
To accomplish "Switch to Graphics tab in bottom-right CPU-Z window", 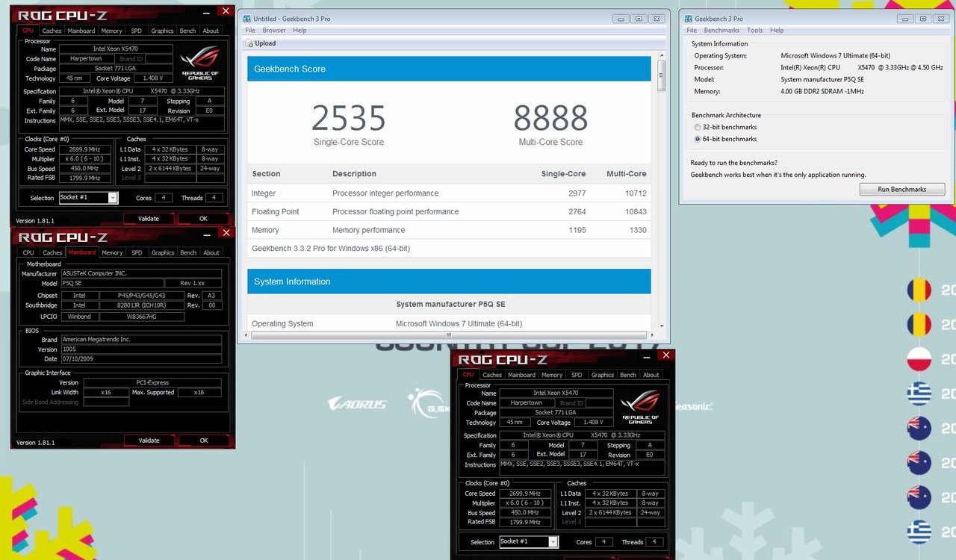I will click(x=603, y=375).
